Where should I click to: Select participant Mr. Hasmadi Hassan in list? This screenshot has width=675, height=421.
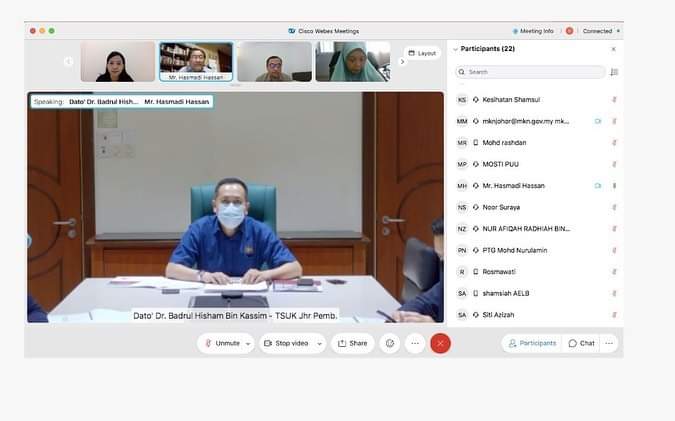[537, 186]
